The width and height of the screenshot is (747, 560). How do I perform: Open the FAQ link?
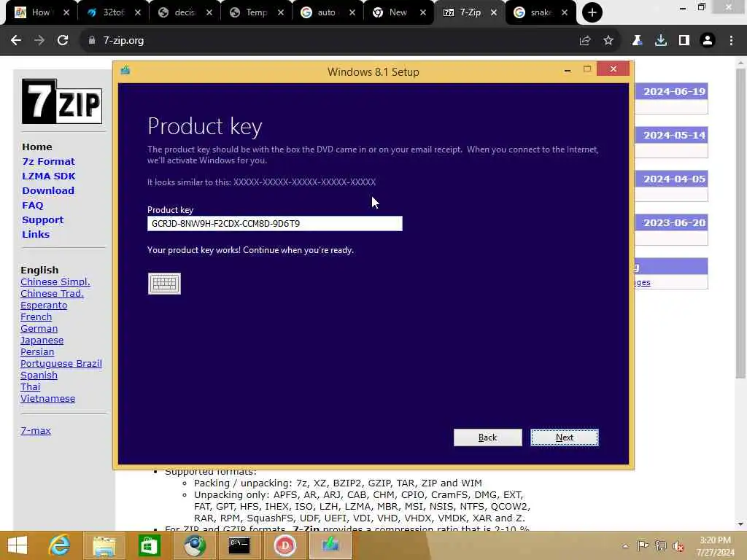(32, 205)
